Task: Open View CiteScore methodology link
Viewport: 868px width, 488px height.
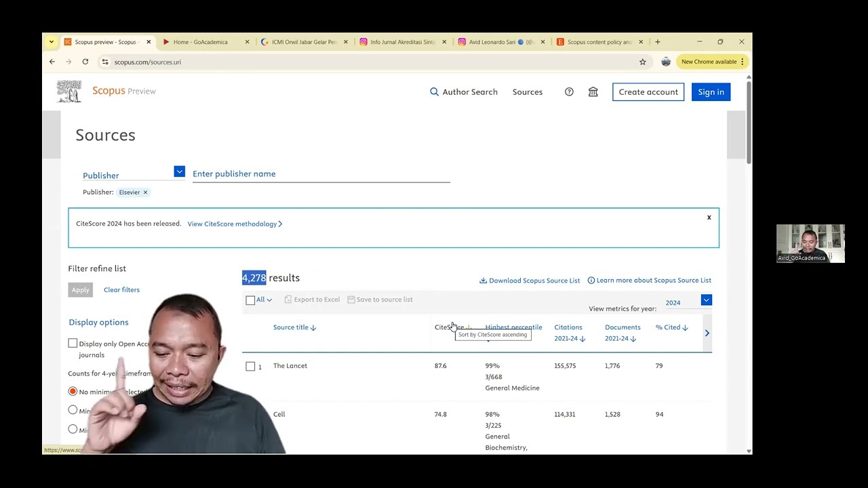Action: point(235,224)
